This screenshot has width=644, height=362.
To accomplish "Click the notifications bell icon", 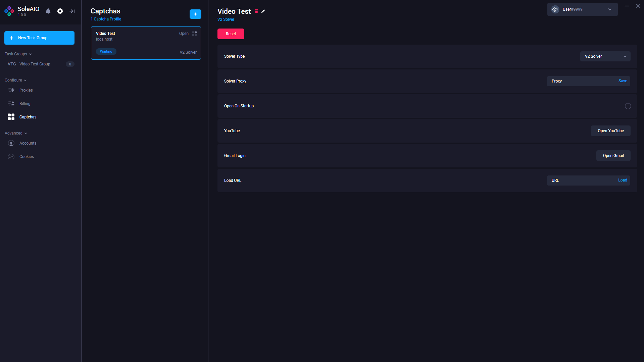I will (x=48, y=11).
